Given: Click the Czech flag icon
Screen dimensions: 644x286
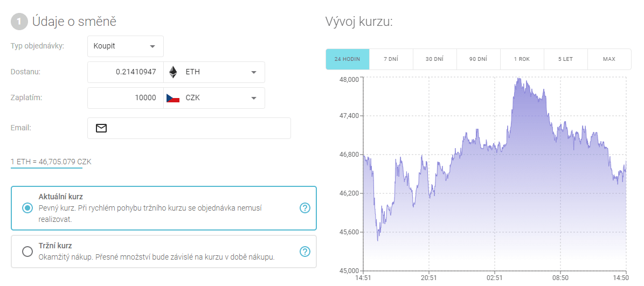Looking at the screenshot, I should [x=173, y=98].
